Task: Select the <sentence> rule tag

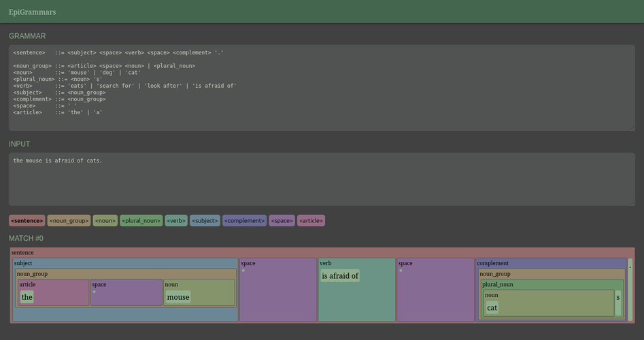Action: pos(27,220)
